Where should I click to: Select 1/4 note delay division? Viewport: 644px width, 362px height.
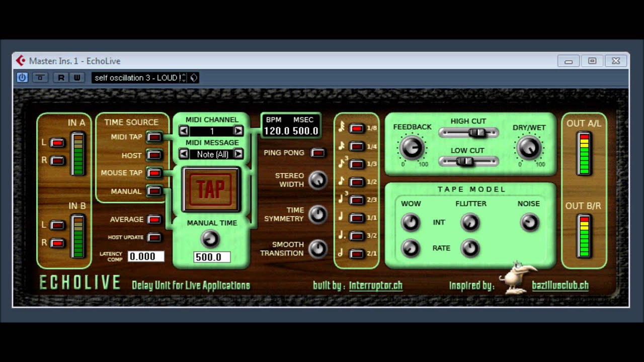[357, 146]
